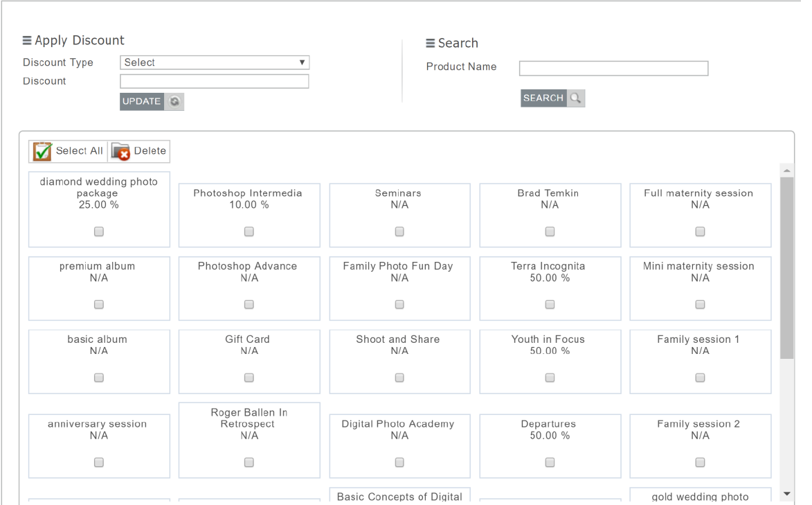This screenshot has width=812, height=505.
Task: Focus the Product Name search field
Action: (x=613, y=68)
